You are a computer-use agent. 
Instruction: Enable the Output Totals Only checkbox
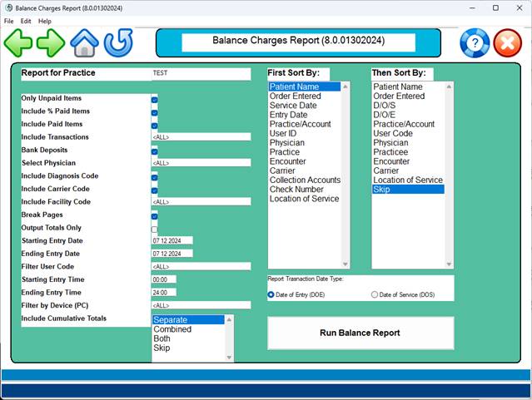click(x=155, y=229)
